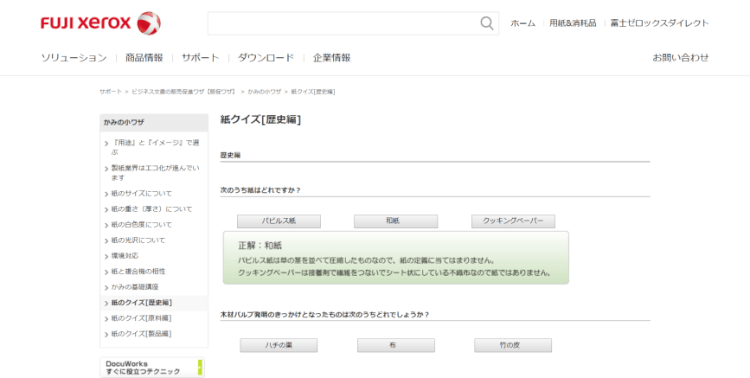Choose the クッキングペーパー answer button
This screenshot has height=378, width=750.
[513, 221]
